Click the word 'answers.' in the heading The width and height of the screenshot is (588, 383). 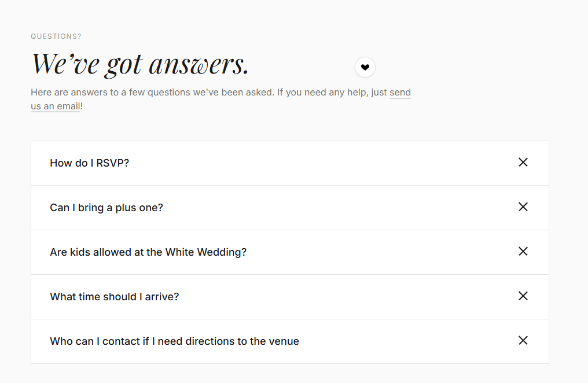point(199,65)
